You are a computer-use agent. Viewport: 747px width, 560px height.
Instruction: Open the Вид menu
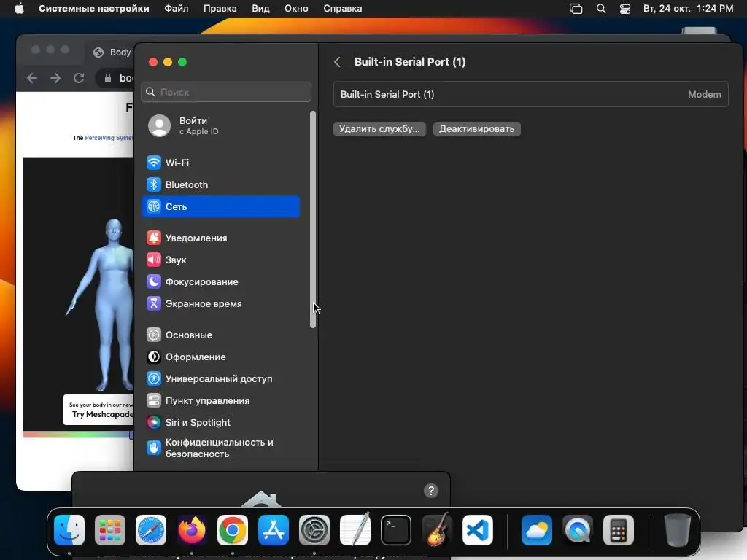pos(260,9)
